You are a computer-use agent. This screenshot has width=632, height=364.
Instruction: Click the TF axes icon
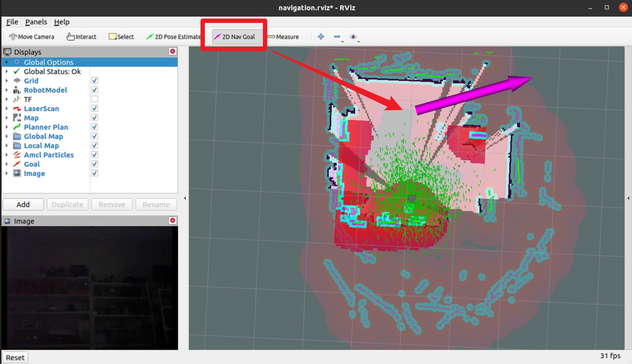pyautogui.click(x=17, y=99)
